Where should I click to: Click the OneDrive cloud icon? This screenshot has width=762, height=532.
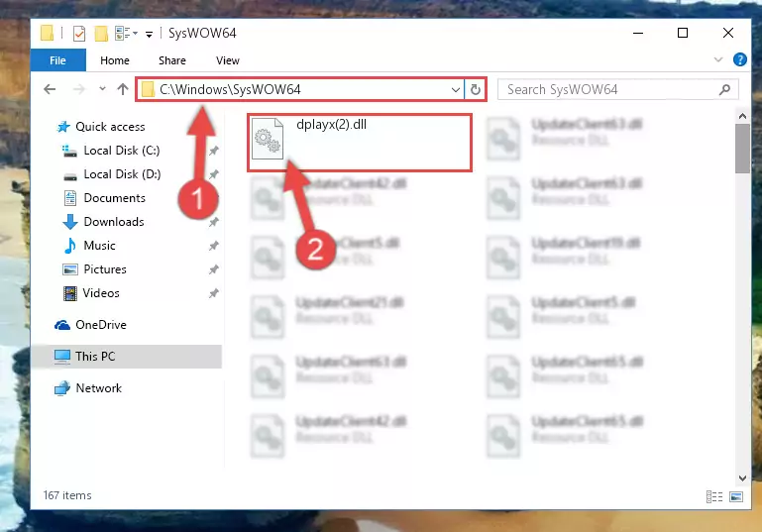(x=62, y=325)
